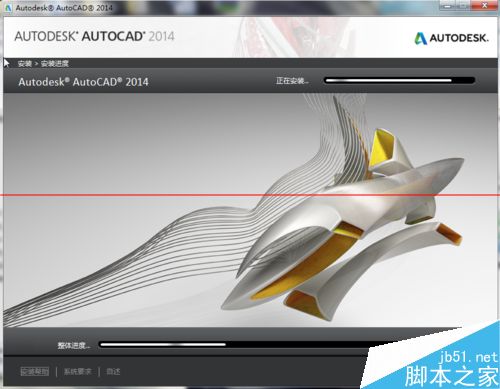Viewport: 500px width, 389px height.
Task: Click the Autodesk AutoCAD 2014 installing progress bar
Action: coord(399,80)
